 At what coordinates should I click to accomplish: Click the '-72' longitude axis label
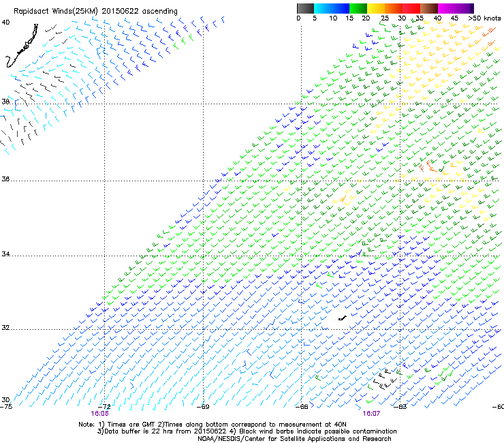point(104,406)
